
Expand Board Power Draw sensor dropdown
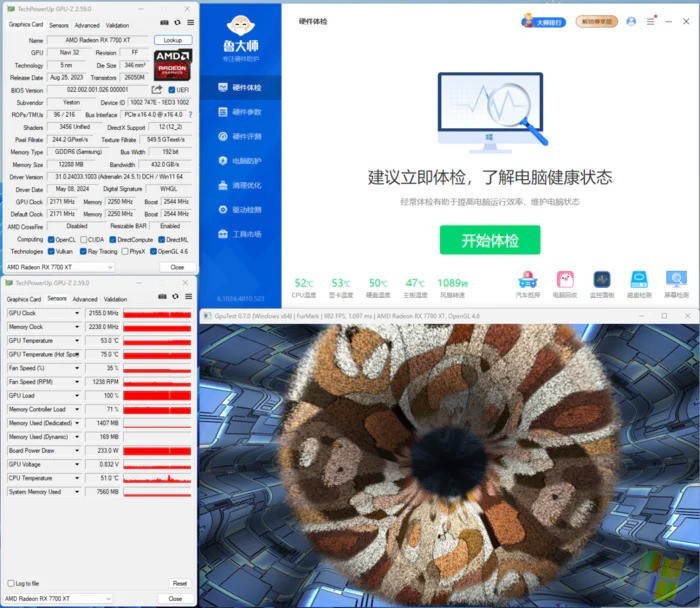pos(77,451)
